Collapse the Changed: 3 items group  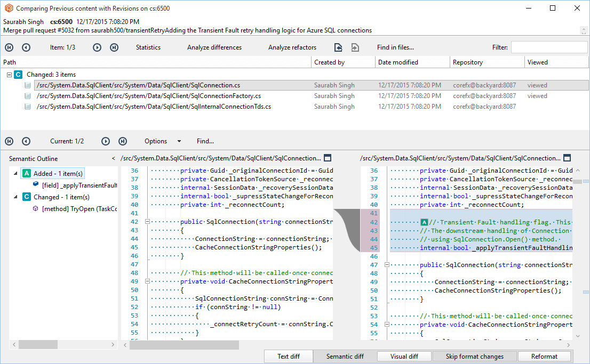(9, 75)
